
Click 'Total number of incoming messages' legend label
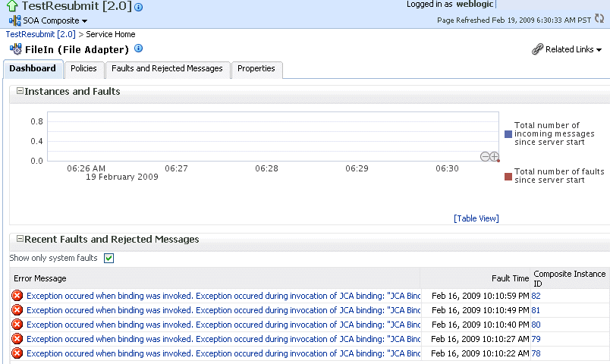tap(555, 133)
